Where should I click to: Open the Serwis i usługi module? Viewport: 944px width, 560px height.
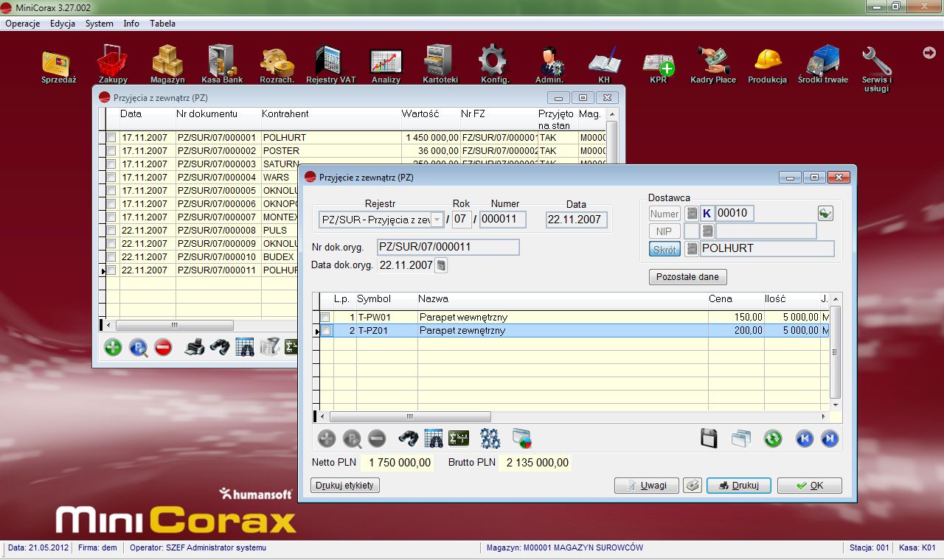click(x=877, y=69)
